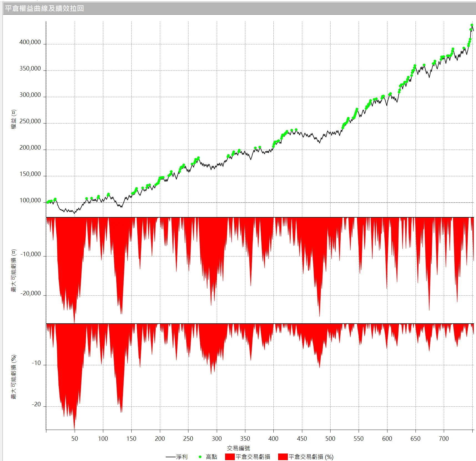Click the 200,000 equity axis value
Image resolution: width=476 pixels, height=461 pixels.
(x=30, y=148)
